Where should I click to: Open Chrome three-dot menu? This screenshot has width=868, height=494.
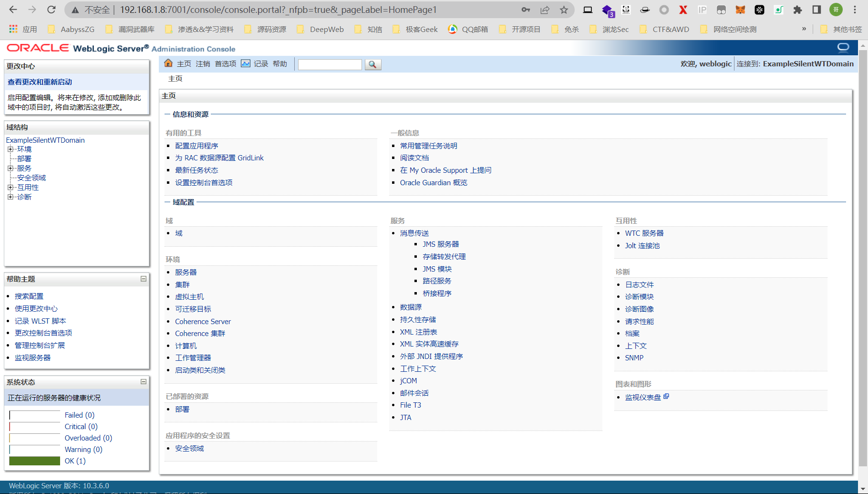coord(855,10)
